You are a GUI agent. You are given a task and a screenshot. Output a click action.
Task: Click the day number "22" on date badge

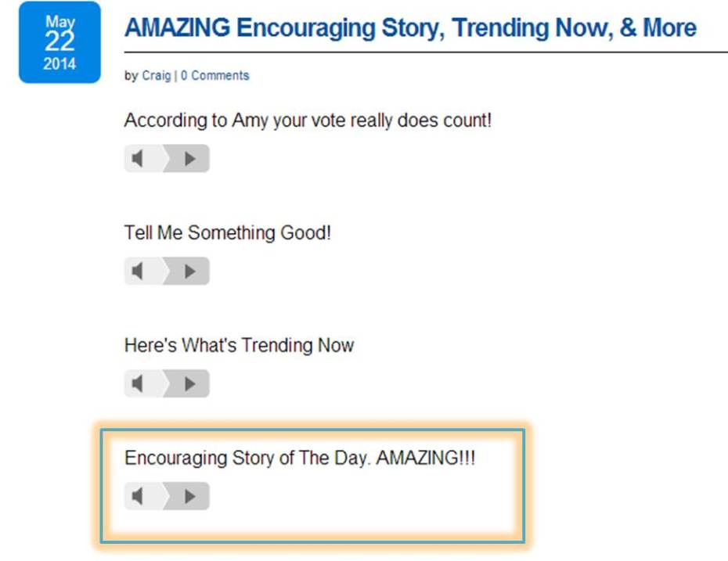coord(59,41)
